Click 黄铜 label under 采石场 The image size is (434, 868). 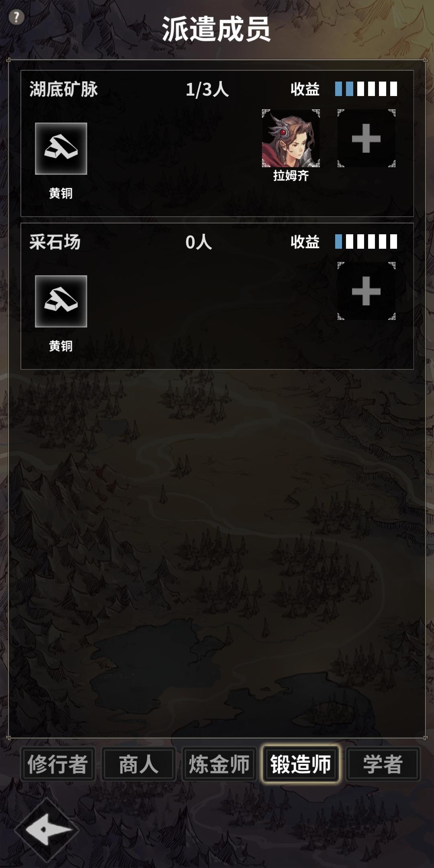[x=61, y=346]
